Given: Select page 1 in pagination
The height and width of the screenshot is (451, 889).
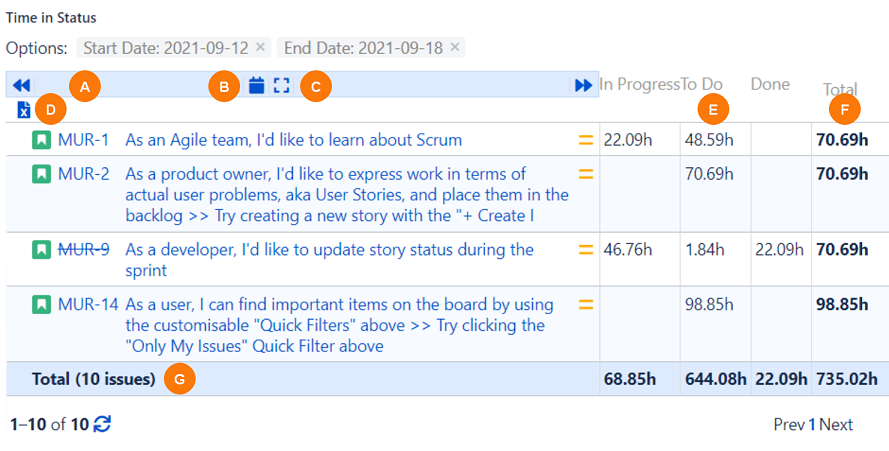Looking at the screenshot, I should 812,424.
